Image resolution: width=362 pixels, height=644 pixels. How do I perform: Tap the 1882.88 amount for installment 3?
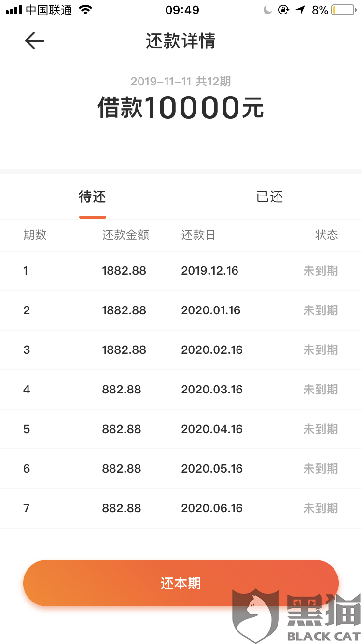pos(124,350)
